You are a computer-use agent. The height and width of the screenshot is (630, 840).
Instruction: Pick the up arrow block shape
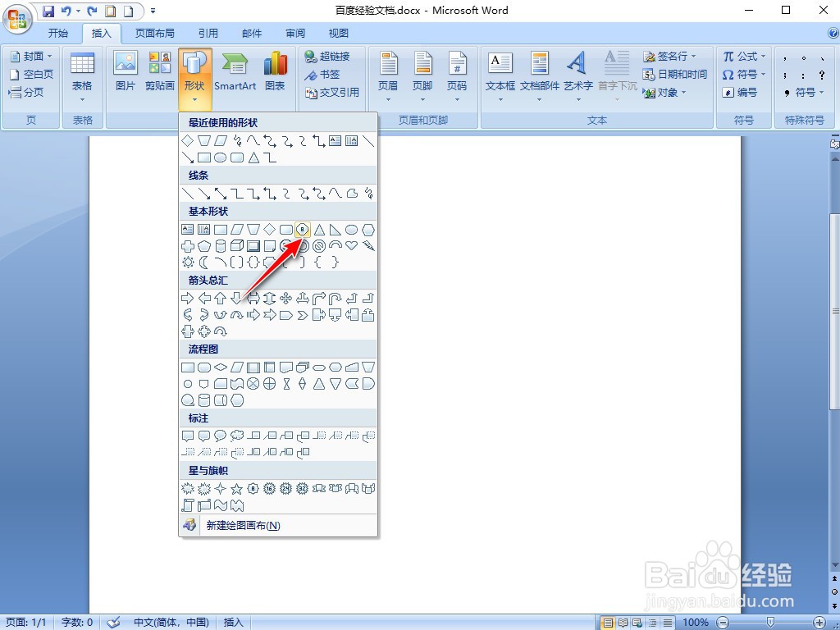(220, 299)
